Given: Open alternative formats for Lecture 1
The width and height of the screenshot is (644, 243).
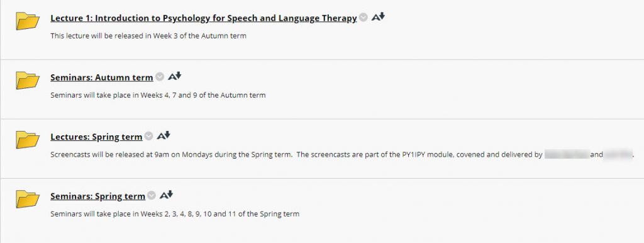Looking at the screenshot, I should pos(378,17).
